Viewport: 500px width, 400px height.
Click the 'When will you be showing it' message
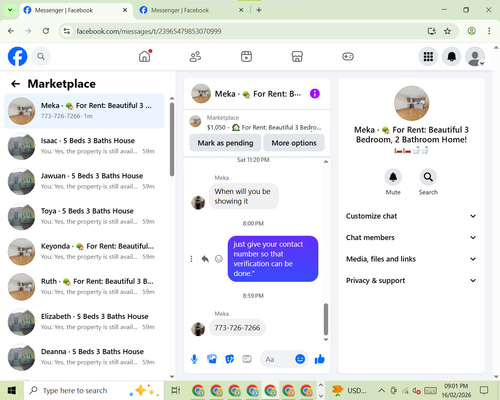pos(244,196)
